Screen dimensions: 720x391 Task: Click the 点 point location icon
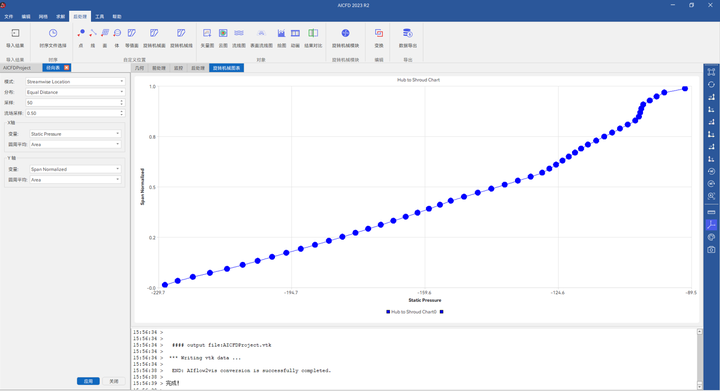point(81,33)
